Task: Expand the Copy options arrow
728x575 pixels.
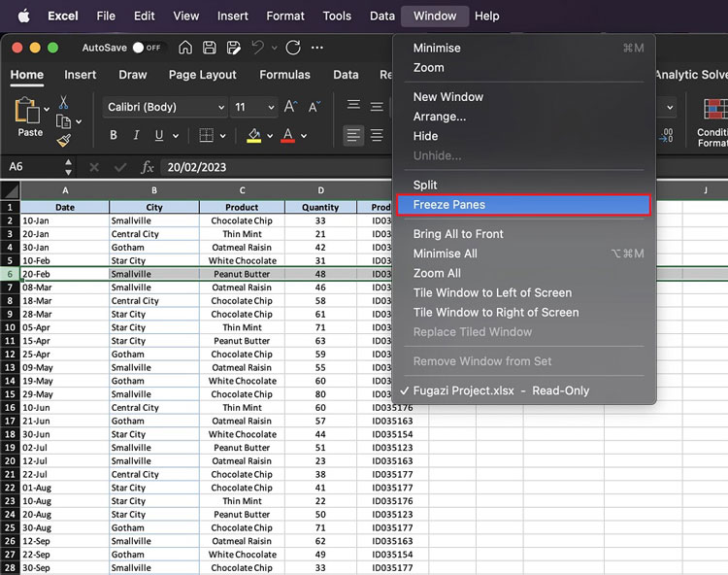Action: 79,121
